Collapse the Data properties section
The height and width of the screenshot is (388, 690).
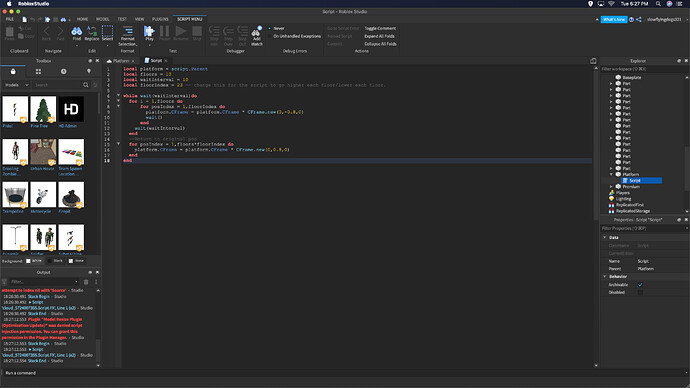[605, 237]
